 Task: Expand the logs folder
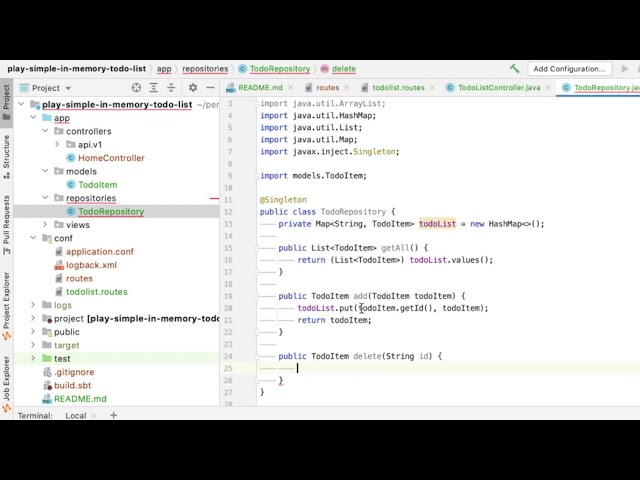(x=33, y=305)
